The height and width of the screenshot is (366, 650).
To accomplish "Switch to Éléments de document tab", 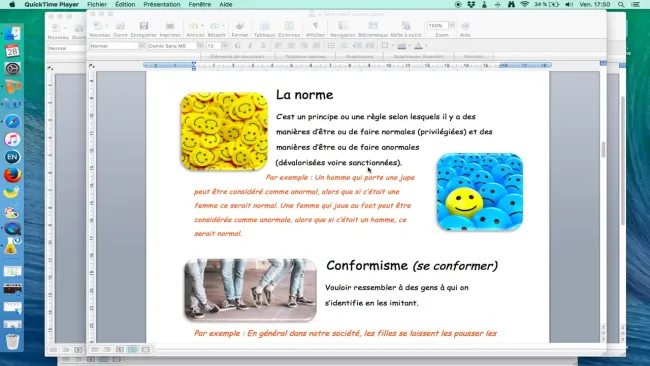I will (237, 56).
